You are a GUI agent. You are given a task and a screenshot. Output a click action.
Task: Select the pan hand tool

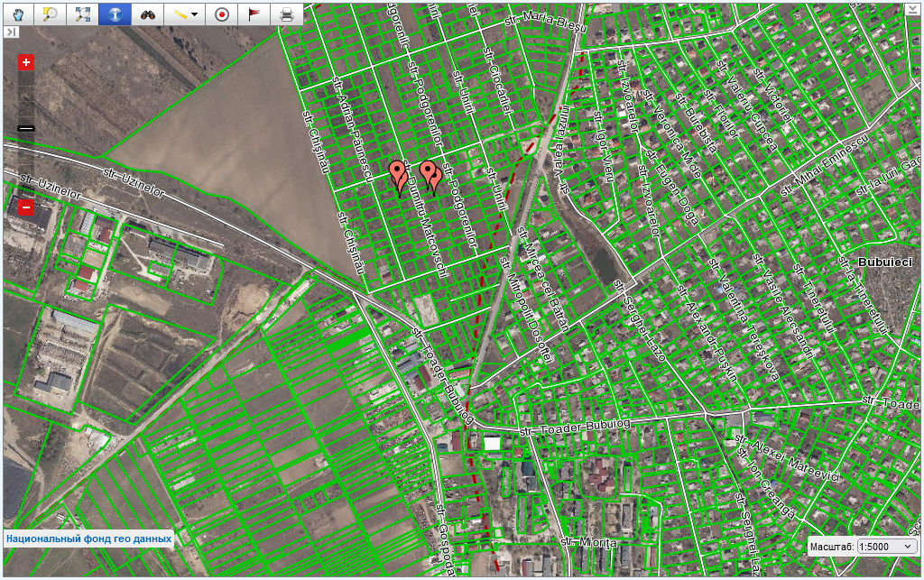(x=18, y=14)
